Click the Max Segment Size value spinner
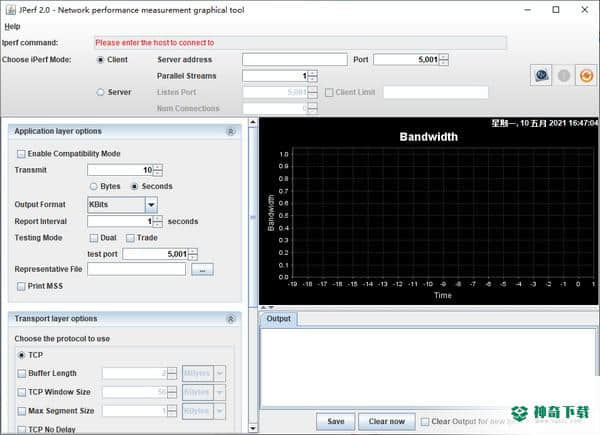 pos(139,411)
